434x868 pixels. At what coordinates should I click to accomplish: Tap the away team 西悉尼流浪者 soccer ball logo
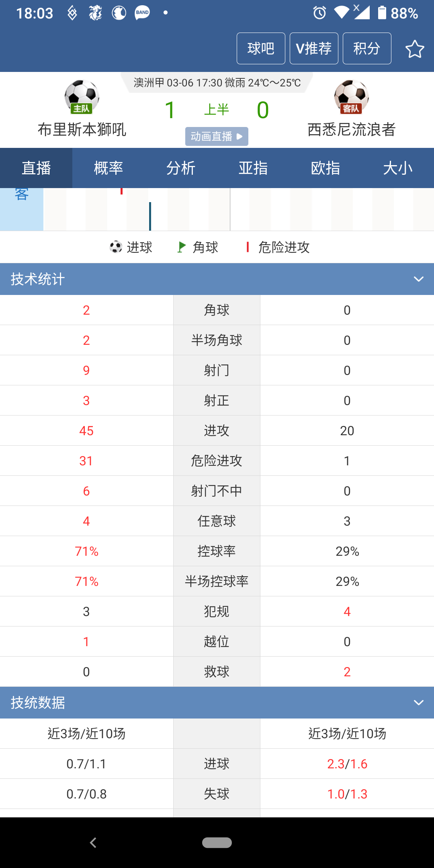pyautogui.click(x=352, y=97)
